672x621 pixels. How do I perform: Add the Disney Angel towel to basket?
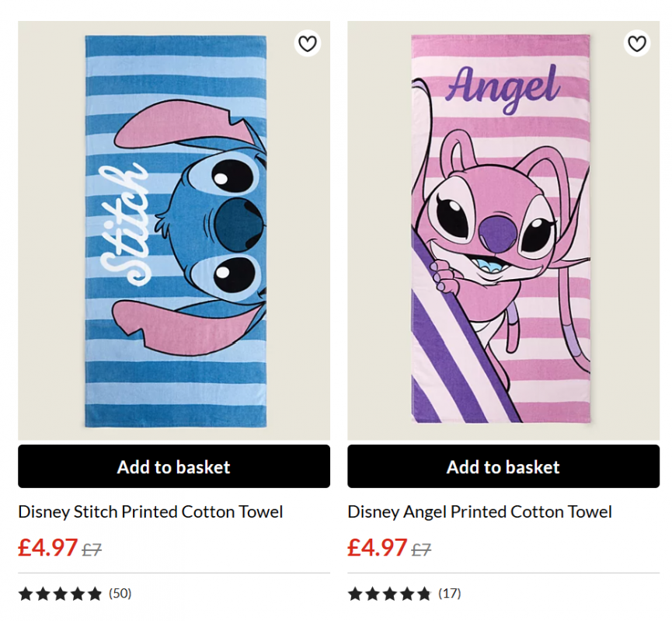[x=503, y=466]
